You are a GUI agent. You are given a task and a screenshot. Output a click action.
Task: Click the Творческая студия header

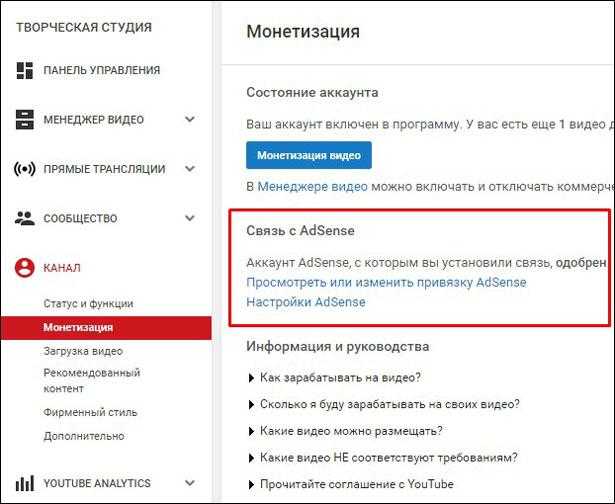point(84,27)
